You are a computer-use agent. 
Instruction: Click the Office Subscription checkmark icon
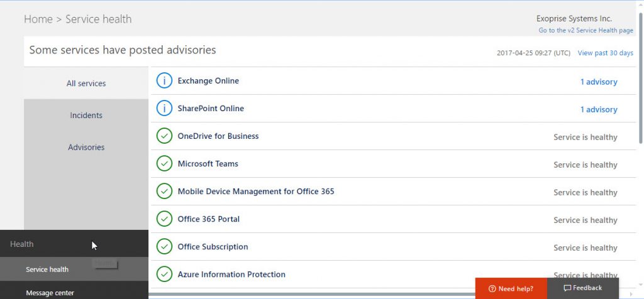click(x=164, y=246)
